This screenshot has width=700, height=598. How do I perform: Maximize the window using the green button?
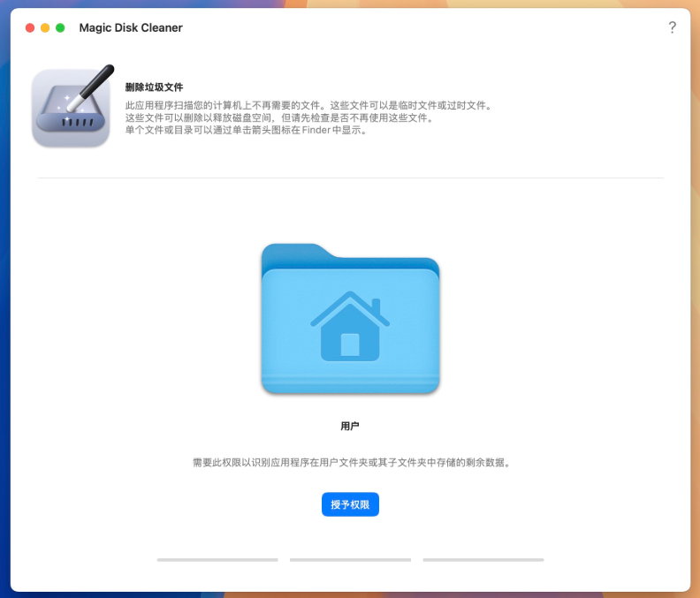pos(60,28)
